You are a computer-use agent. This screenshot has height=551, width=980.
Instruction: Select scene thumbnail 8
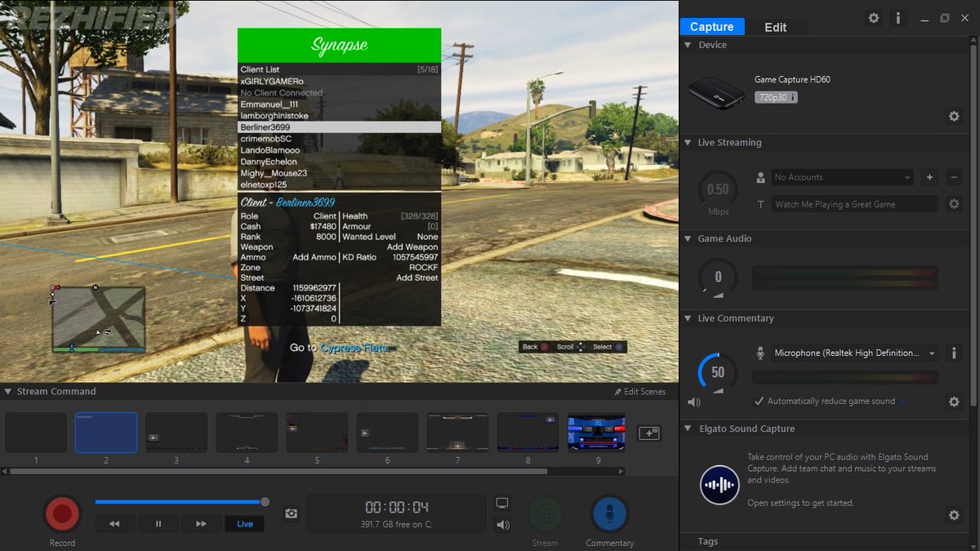[x=528, y=433]
